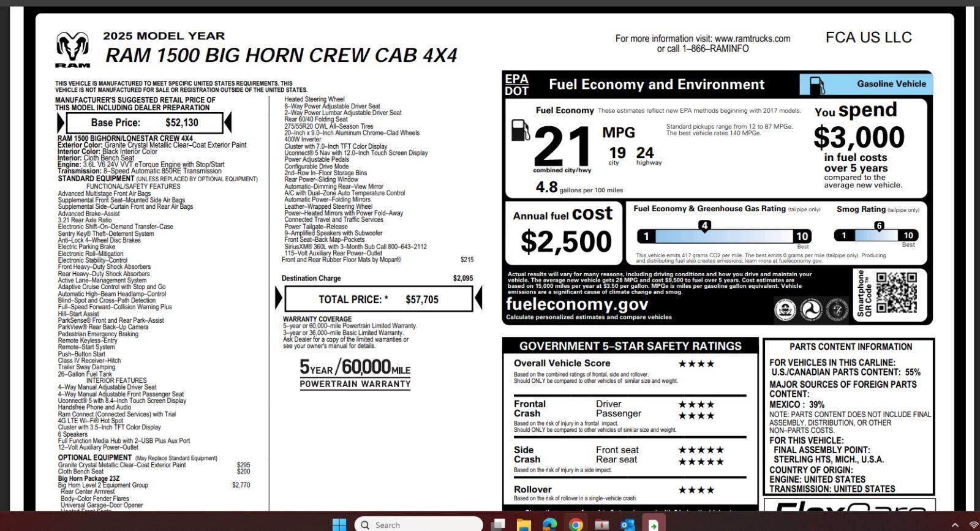Screen dimensions: 980x531
Task: Click the taskbar Search box
Action: pos(419,524)
